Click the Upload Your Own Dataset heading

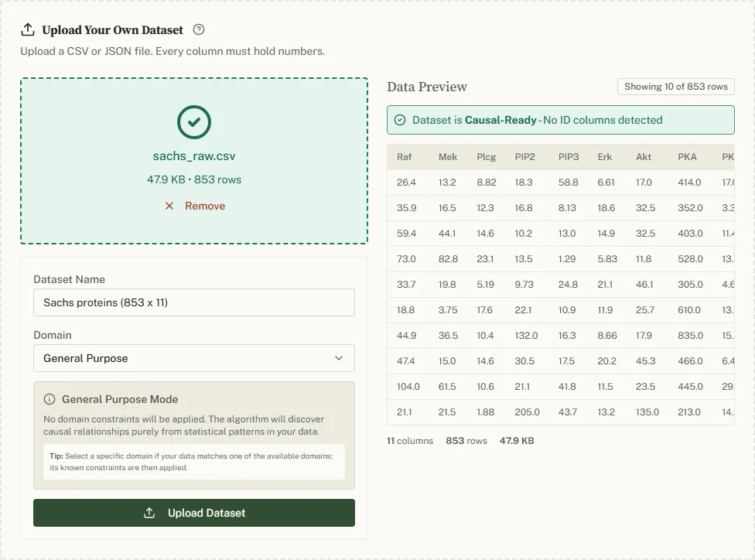coord(113,30)
